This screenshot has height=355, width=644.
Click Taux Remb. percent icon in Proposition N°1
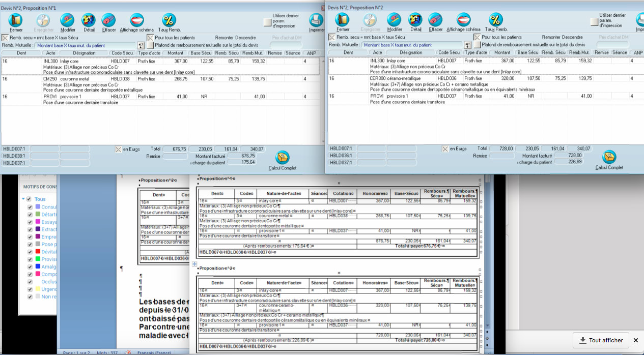pos(168,20)
